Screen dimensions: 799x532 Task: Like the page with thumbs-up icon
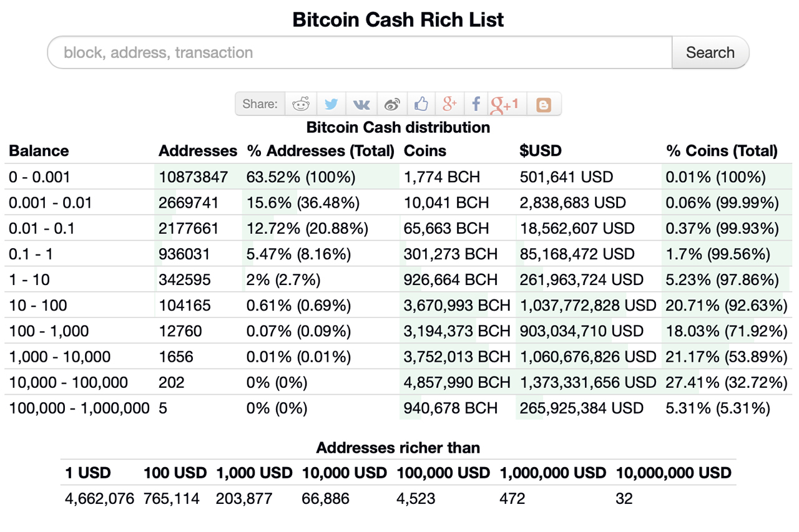pos(421,104)
